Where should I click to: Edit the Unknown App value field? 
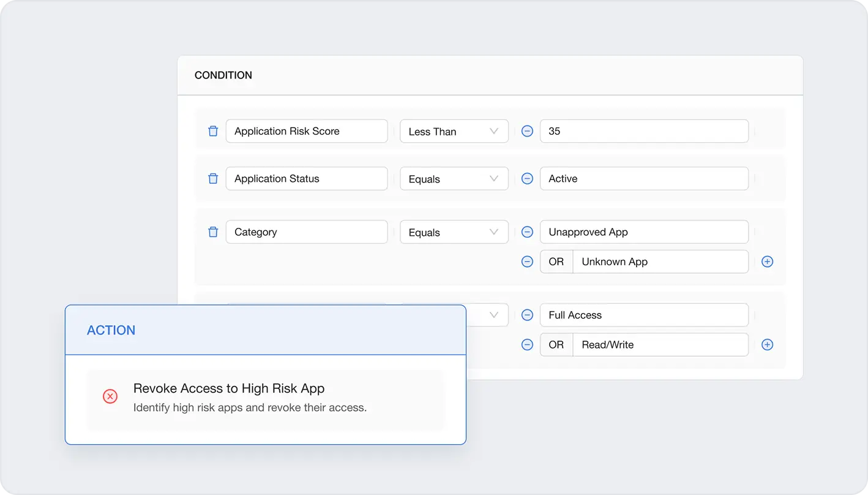(660, 262)
